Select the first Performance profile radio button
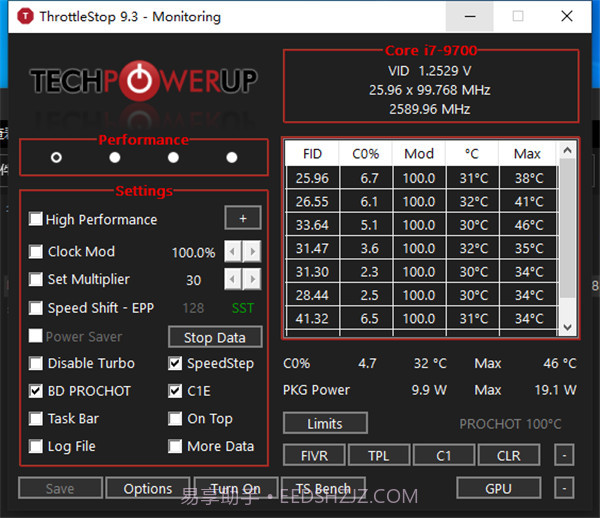This screenshot has width=600, height=518. (56, 157)
